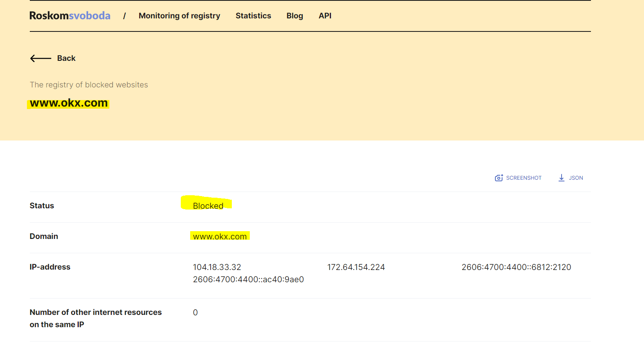Select IP address 104.18.33.32
The height and width of the screenshot is (348, 644).
point(217,267)
